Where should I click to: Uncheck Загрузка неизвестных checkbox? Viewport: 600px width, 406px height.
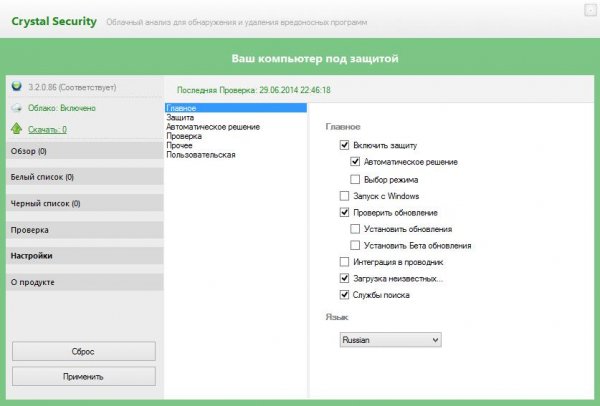tap(344, 278)
